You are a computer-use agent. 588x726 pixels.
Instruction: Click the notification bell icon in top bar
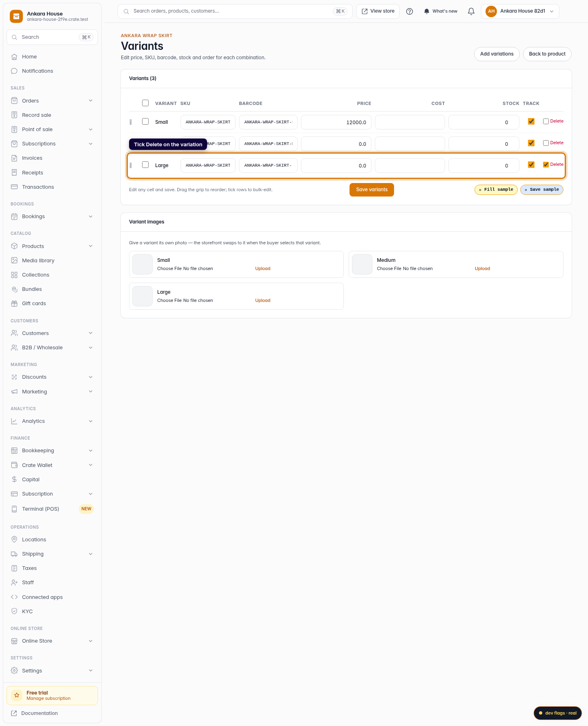click(471, 11)
